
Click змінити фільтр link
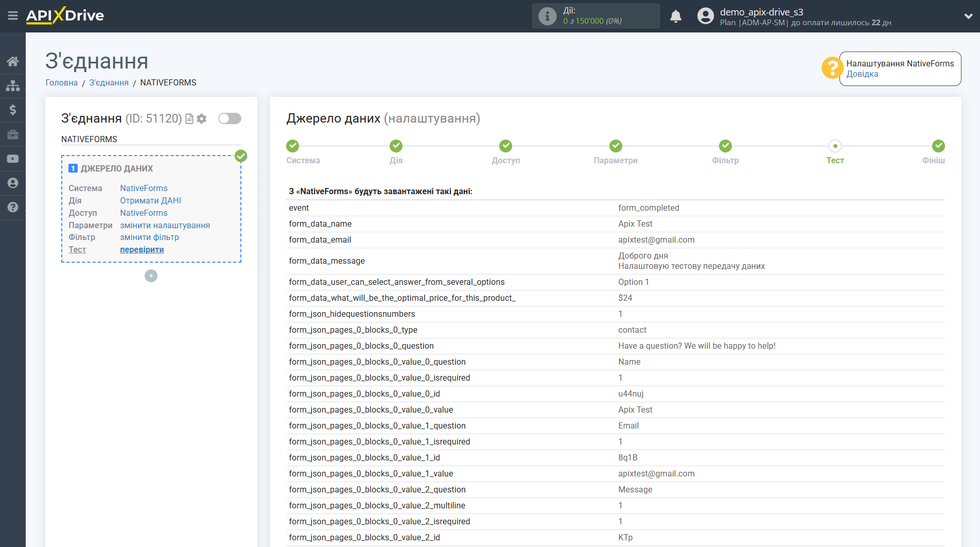click(149, 237)
